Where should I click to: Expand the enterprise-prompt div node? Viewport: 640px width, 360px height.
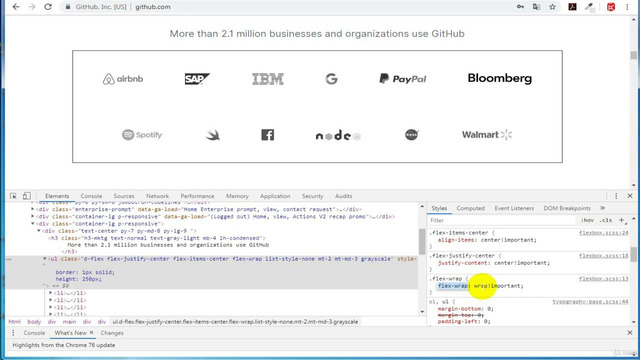click(x=33, y=209)
